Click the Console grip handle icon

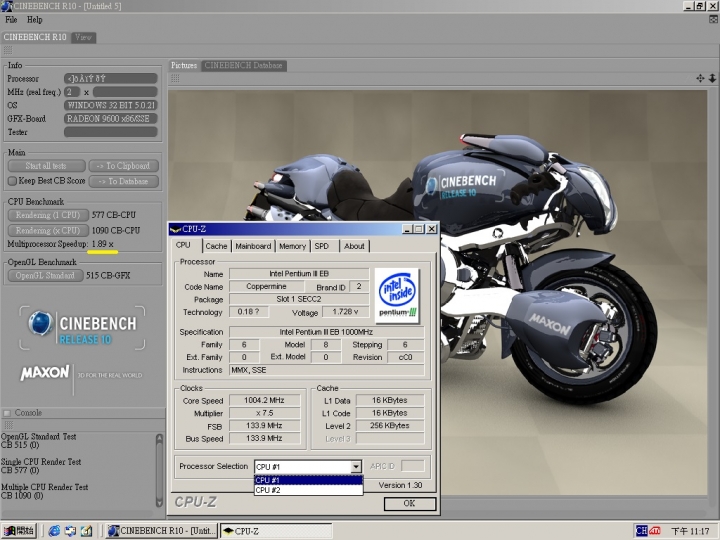click(8, 425)
